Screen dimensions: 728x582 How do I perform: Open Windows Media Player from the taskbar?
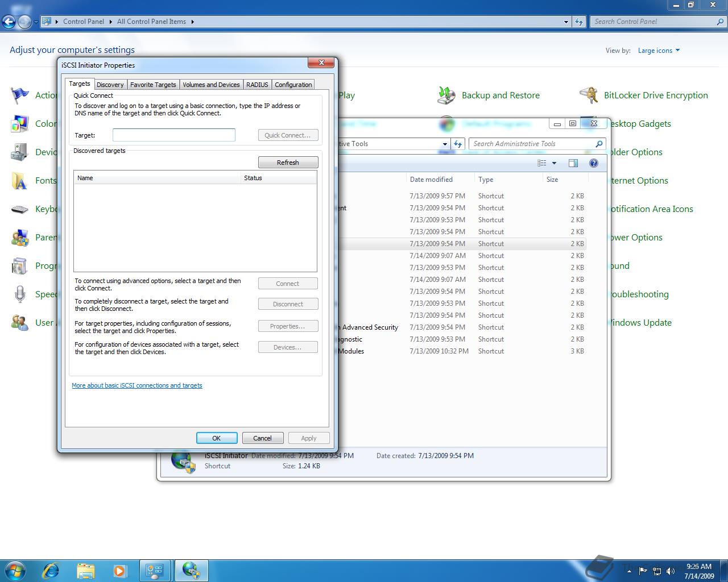pos(120,571)
